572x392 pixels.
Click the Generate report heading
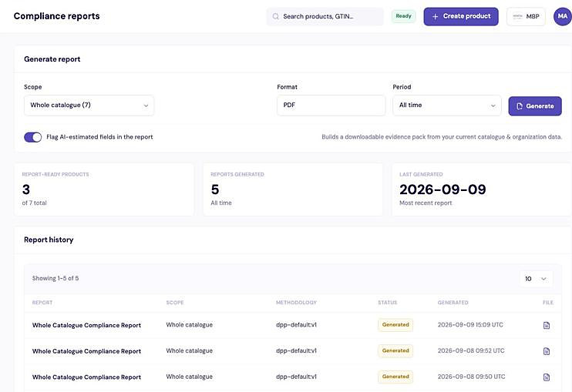click(52, 59)
